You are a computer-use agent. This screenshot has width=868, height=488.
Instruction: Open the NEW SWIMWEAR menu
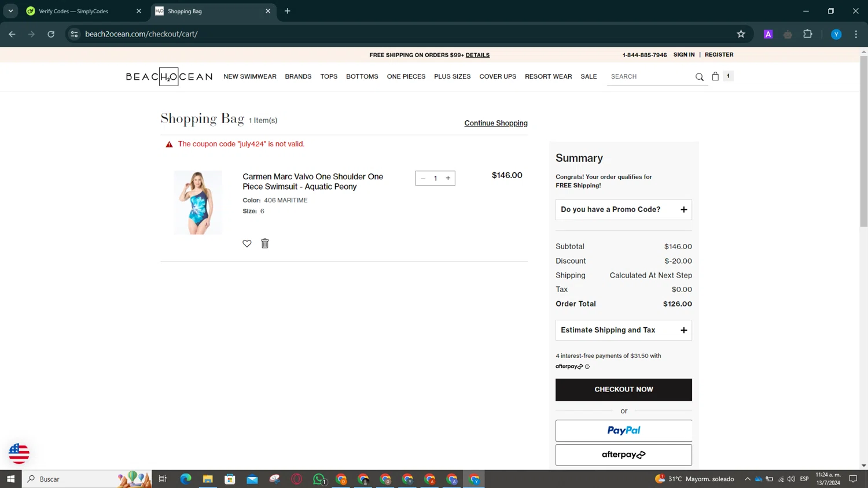coord(250,76)
